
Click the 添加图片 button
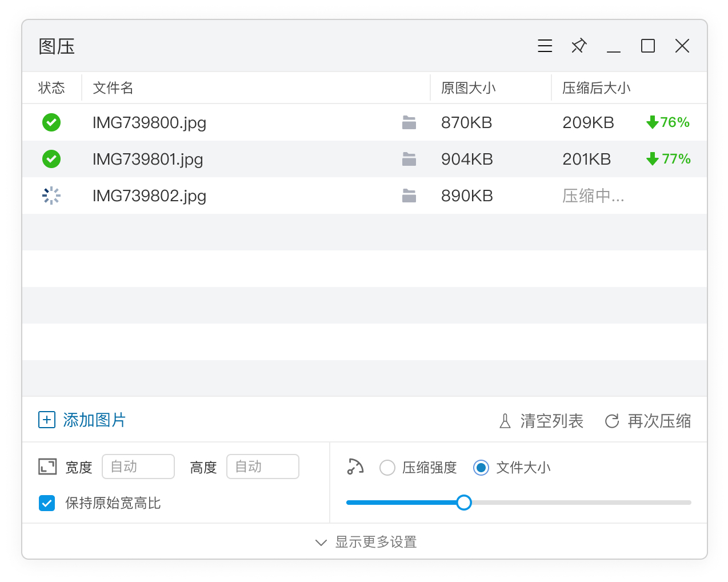point(82,420)
